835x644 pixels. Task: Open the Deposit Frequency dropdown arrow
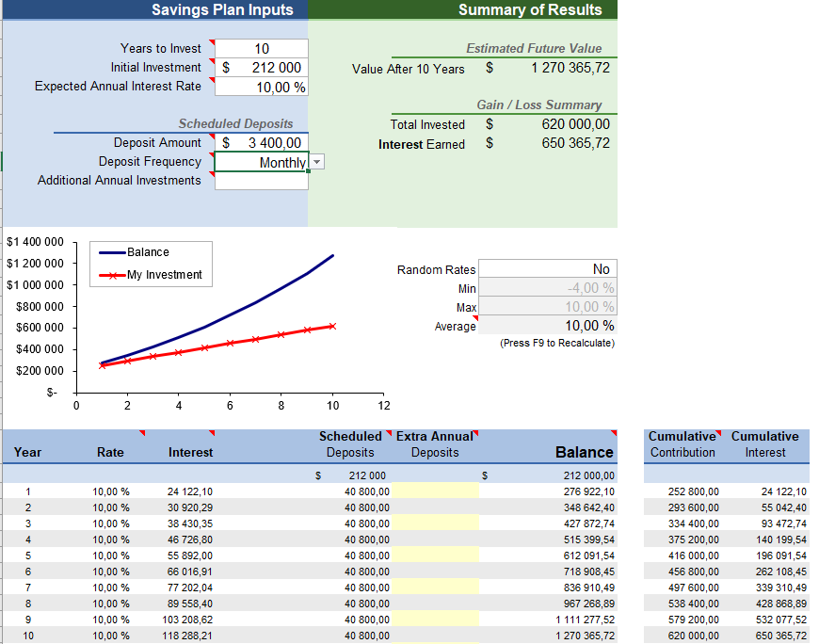coord(317,162)
